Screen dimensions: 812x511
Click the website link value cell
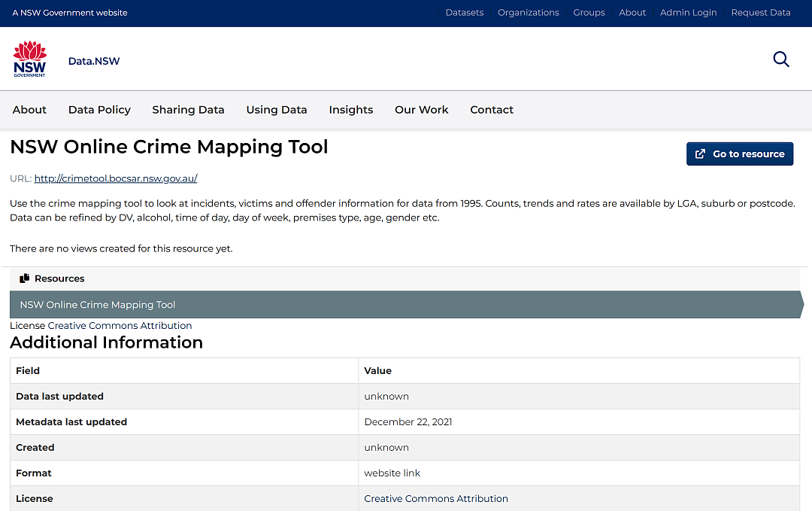(x=579, y=473)
